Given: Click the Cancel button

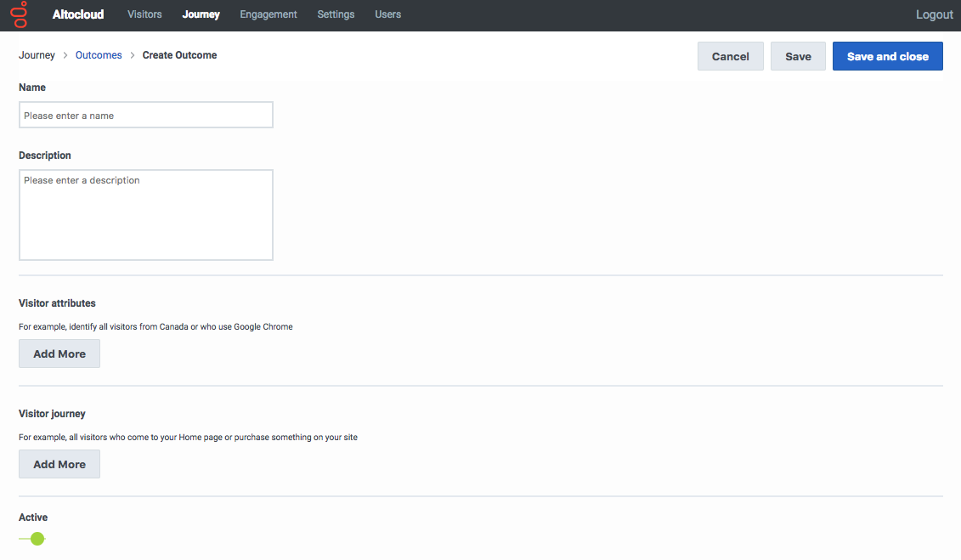Looking at the screenshot, I should (x=731, y=56).
